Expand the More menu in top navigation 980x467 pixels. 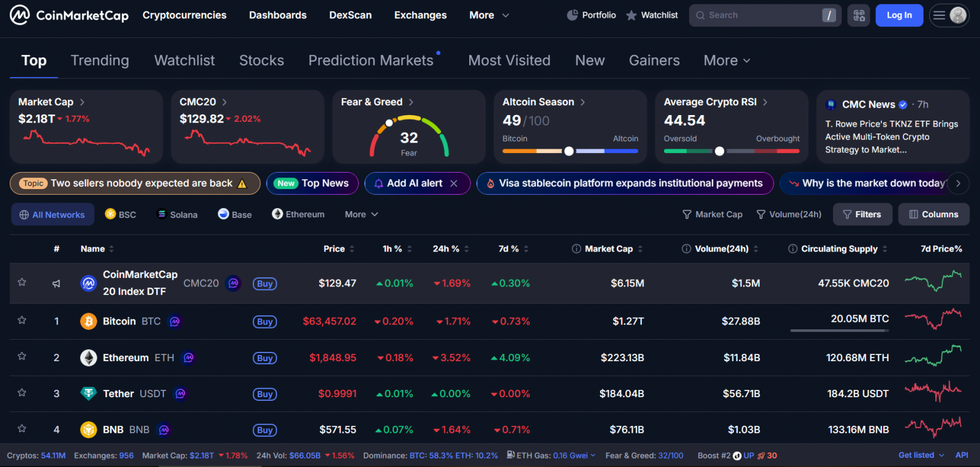click(x=489, y=15)
